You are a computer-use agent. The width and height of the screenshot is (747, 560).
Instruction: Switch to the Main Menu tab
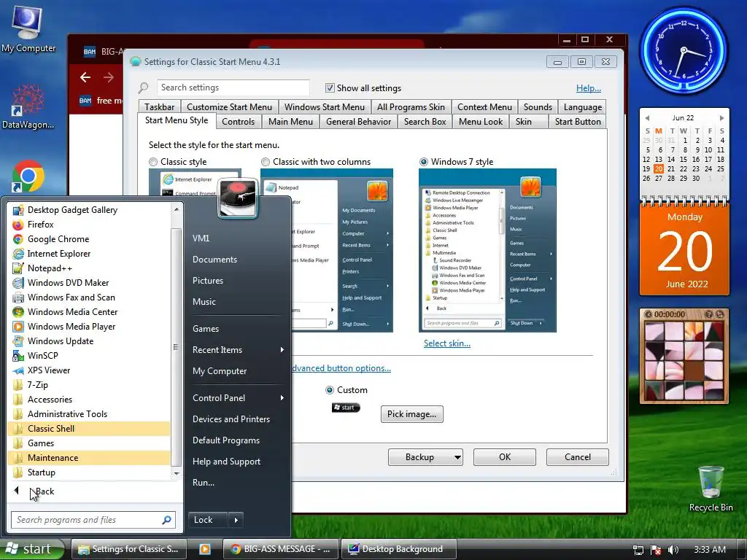[x=290, y=122]
